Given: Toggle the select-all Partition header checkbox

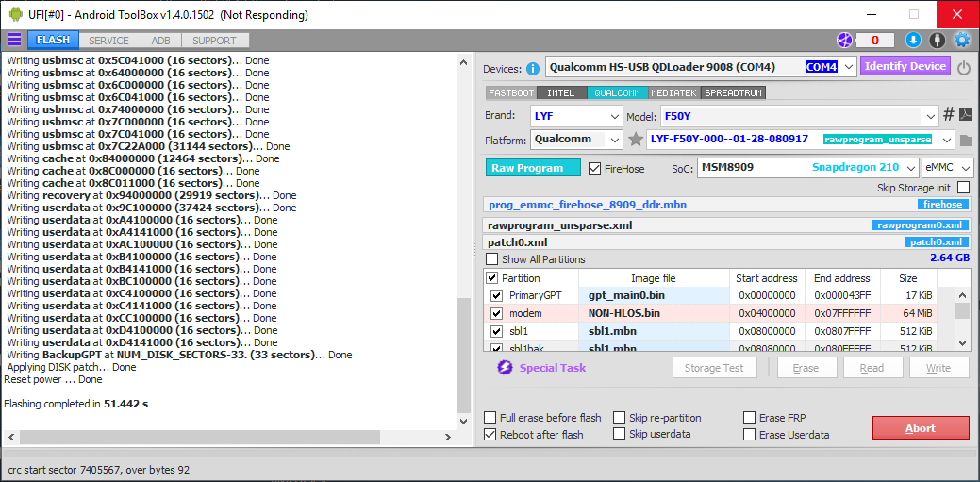Looking at the screenshot, I should pyautogui.click(x=491, y=278).
